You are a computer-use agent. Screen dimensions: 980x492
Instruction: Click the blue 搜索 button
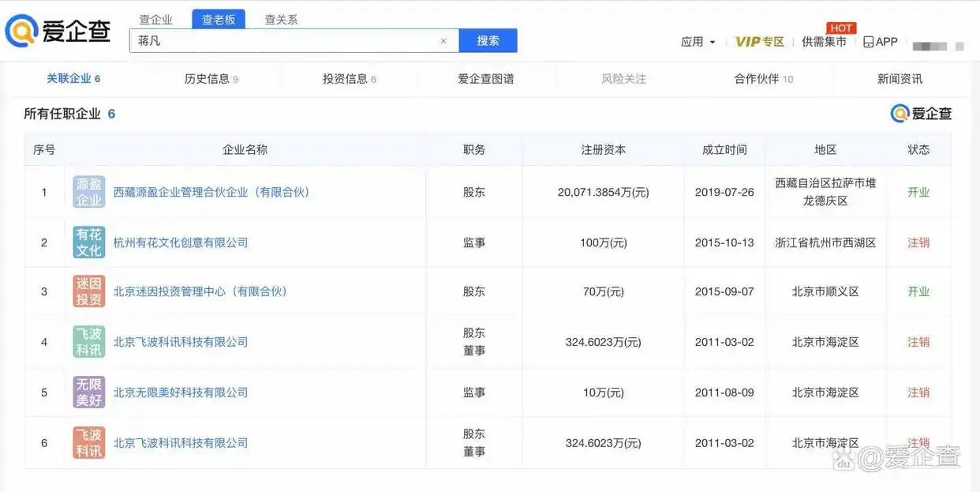(488, 41)
